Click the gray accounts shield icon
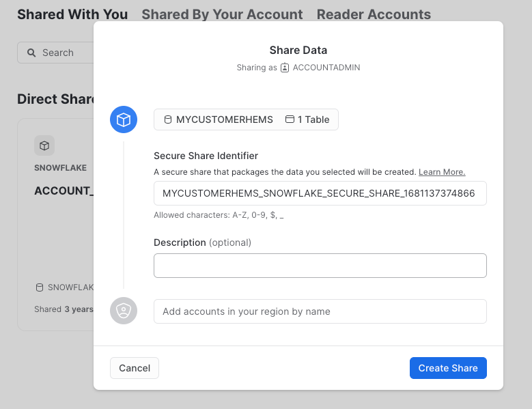The image size is (532, 409). [124, 311]
